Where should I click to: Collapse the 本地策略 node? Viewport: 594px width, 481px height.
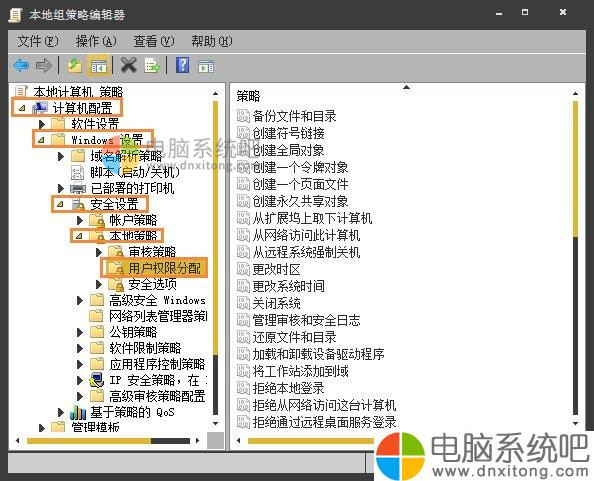(79, 236)
